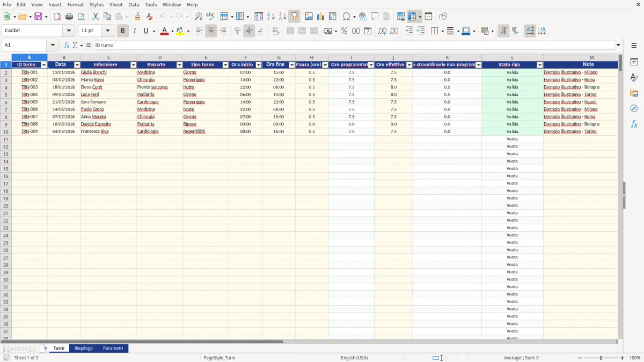The image size is (644, 362).
Task: Toggle Align Left
Action: [x=199, y=31]
